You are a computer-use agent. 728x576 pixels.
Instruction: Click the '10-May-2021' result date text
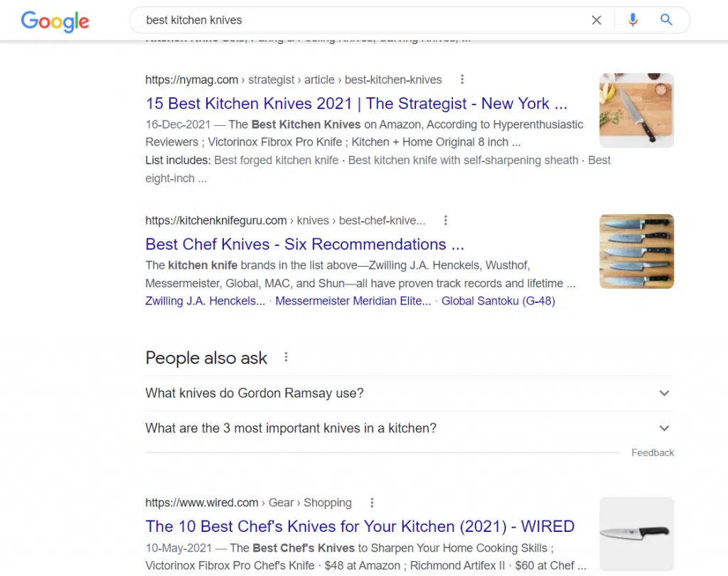click(x=178, y=548)
